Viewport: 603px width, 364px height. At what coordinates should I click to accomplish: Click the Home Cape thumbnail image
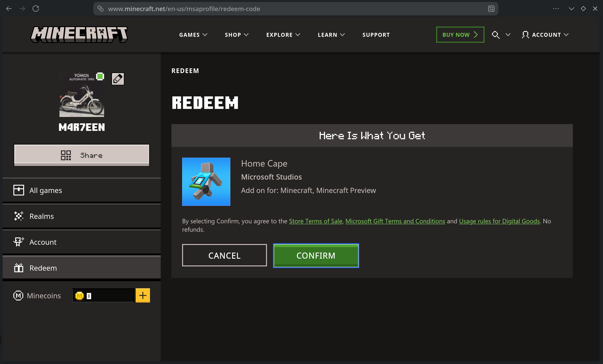pos(206,182)
